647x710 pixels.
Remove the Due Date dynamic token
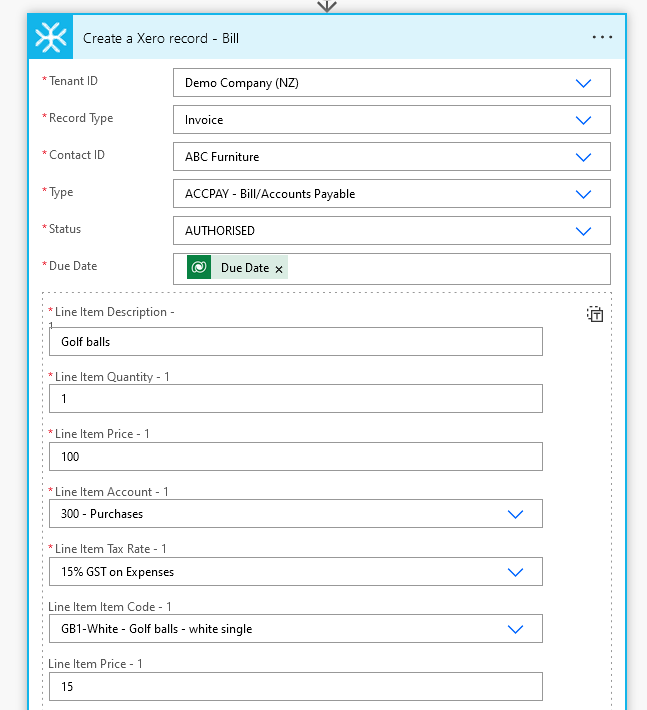click(279, 269)
